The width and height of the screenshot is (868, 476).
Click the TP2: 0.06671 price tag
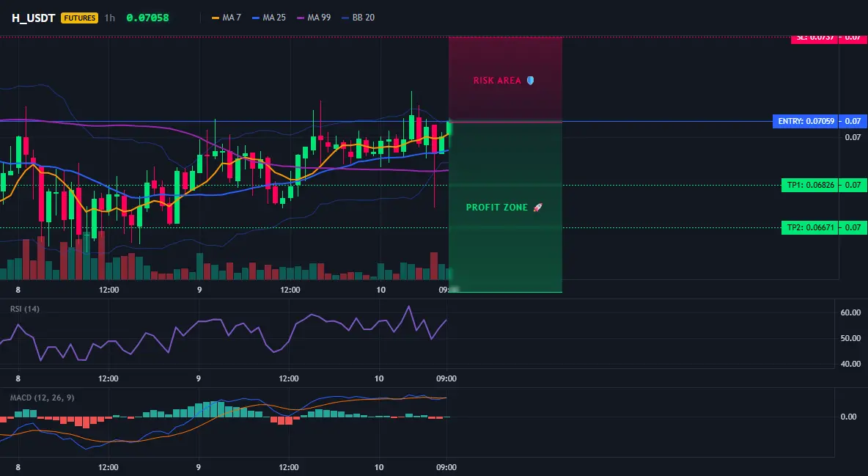(809, 227)
